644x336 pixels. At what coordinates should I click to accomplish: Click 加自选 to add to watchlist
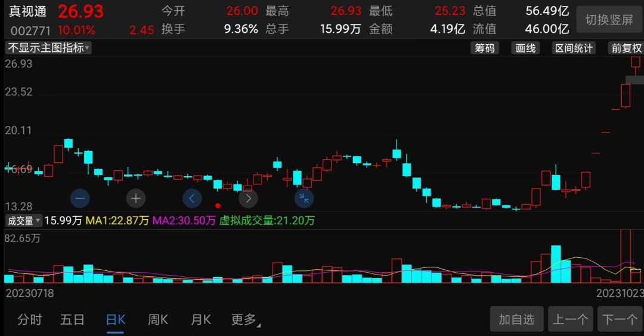click(516, 319)
